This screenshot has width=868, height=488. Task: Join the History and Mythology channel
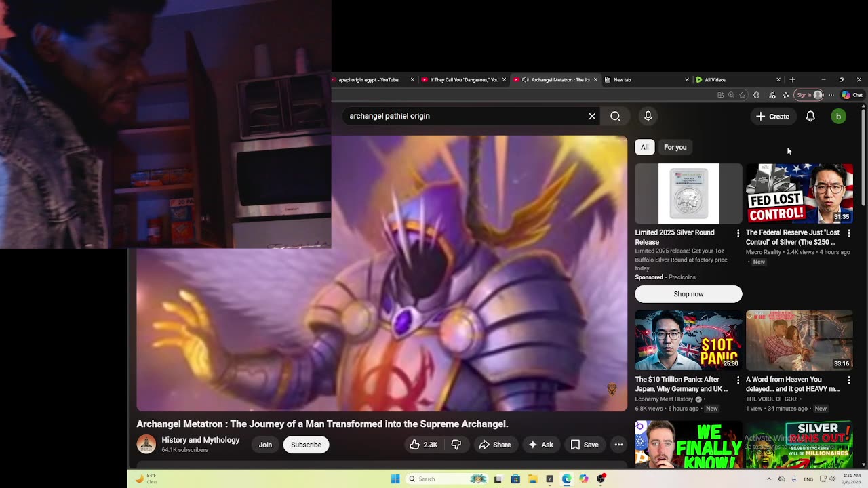coord(265,445)
